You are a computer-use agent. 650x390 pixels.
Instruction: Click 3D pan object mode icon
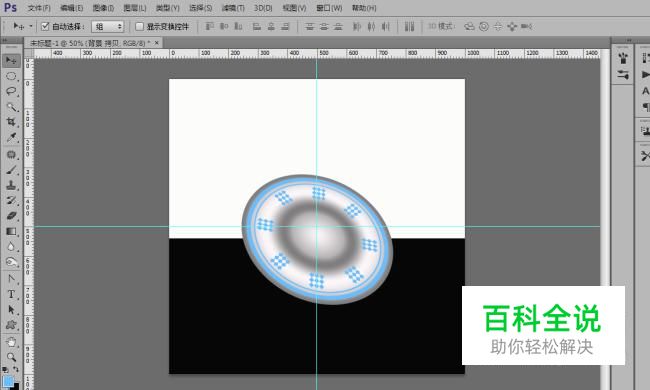498,27
